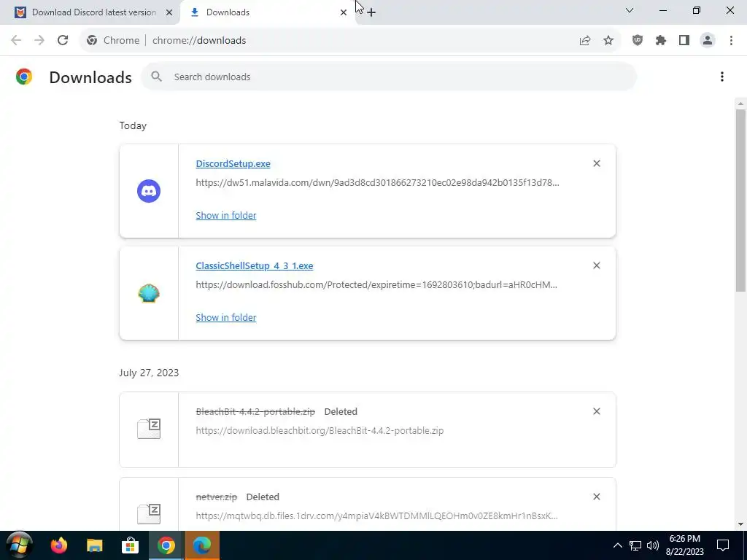Remove DiscordSetup.exe from the list

597,163
